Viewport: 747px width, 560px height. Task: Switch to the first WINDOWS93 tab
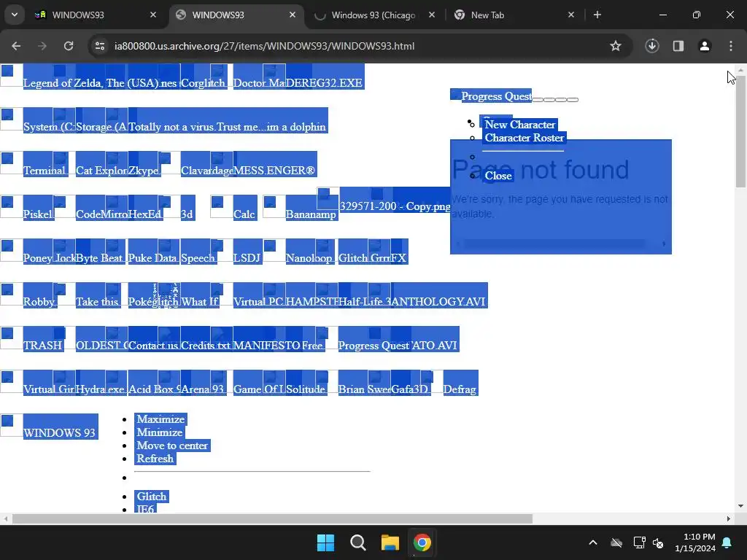96,15
